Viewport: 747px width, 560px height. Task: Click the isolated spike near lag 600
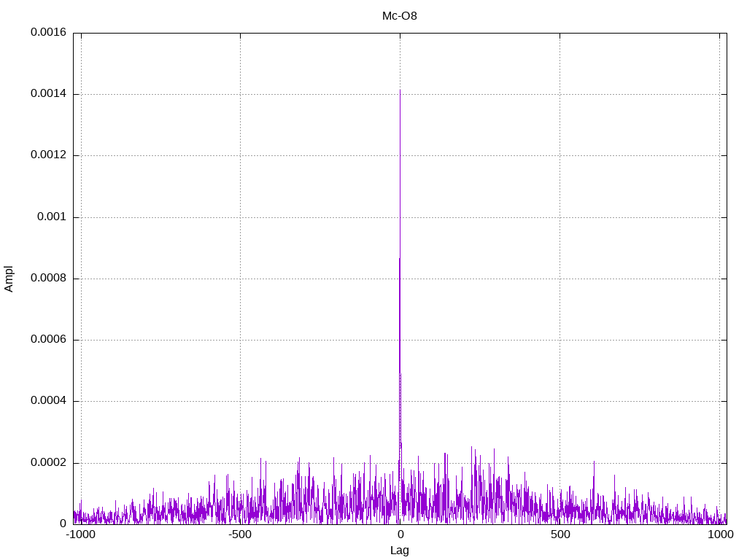594,464
